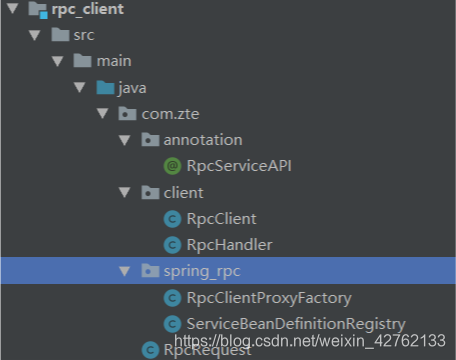Collapse the annotation package arrow
Screen dimensions: 456x360
click(x=125, y=140)
